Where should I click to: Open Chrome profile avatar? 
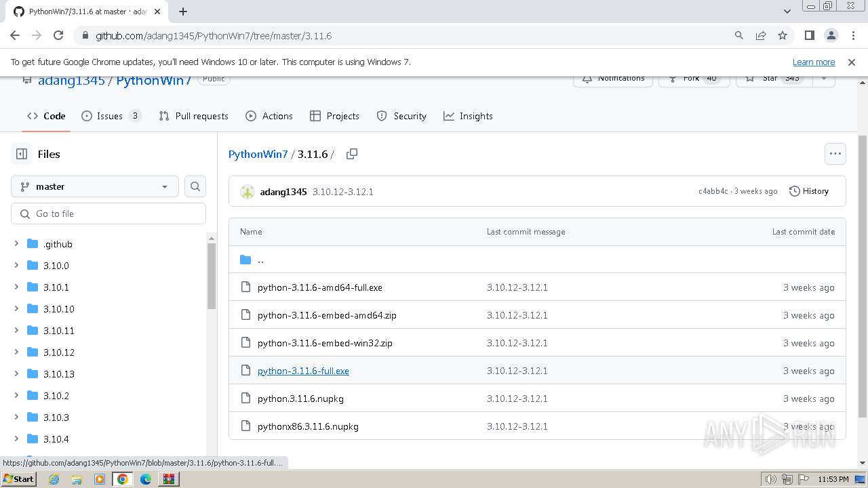831,35
